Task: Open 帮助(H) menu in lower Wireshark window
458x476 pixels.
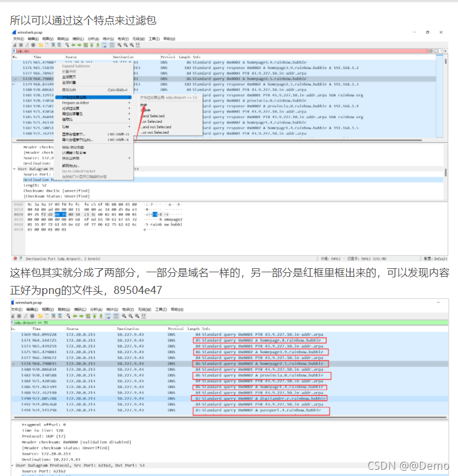Action: pyautogui.click(x=177, y=309)
